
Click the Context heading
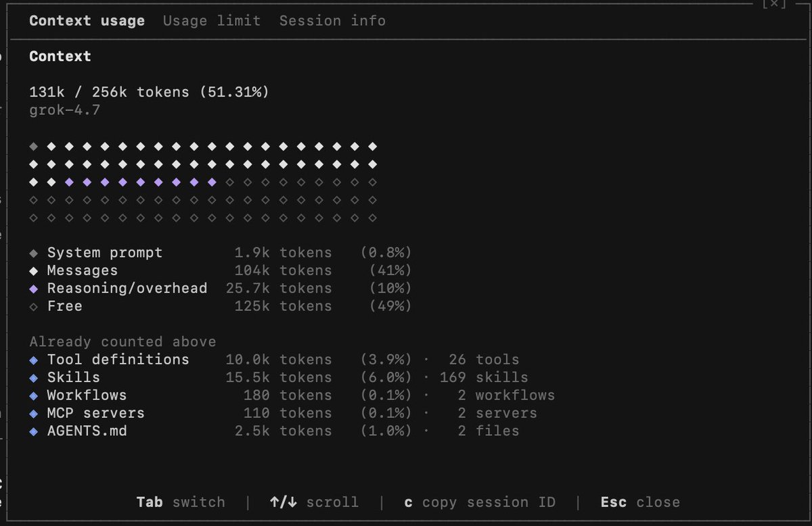coord(60,56)
